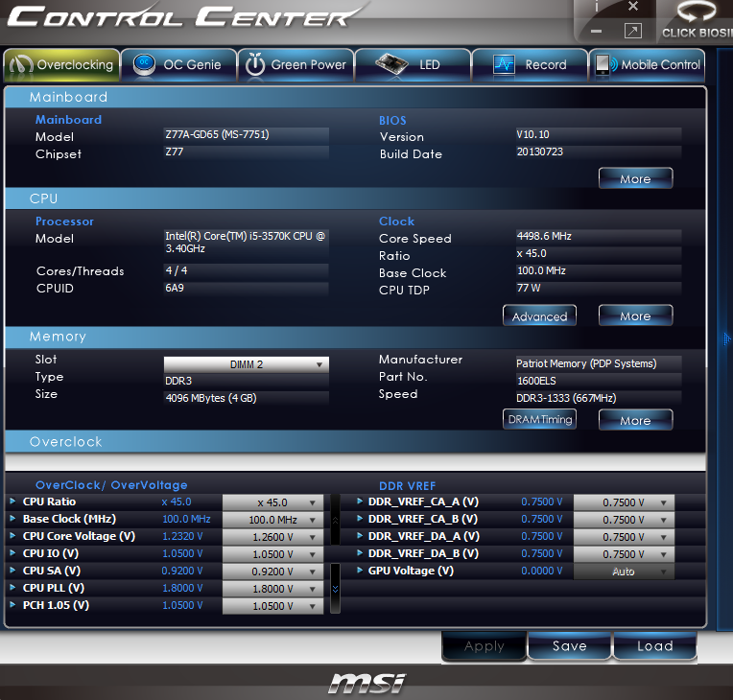Open the CPU SA 0.9200 V dropdown
The width and height of the screenshot is (733, 700).
click(273, 572)
